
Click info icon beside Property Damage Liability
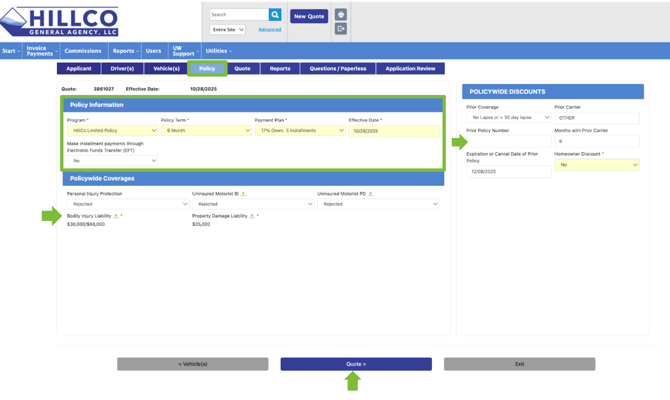click(252, 216)
